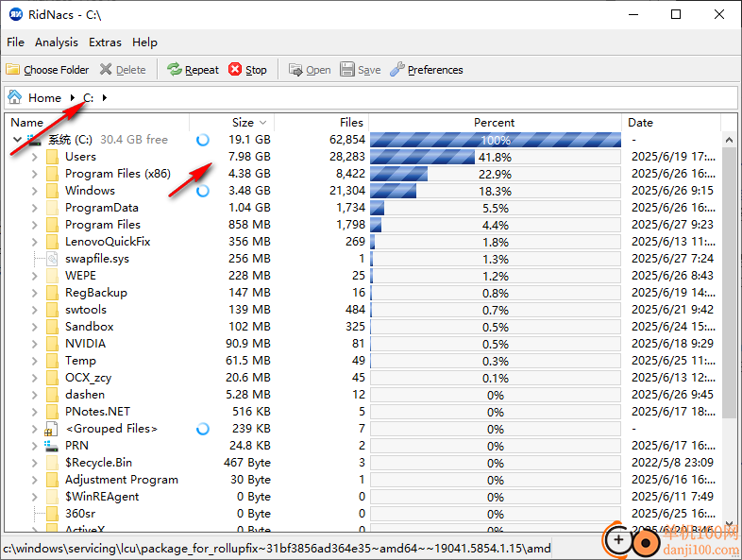This screenshot has height=560, width=742.
Task: Sort by the Size column header
Action: [x=232, y=123]
